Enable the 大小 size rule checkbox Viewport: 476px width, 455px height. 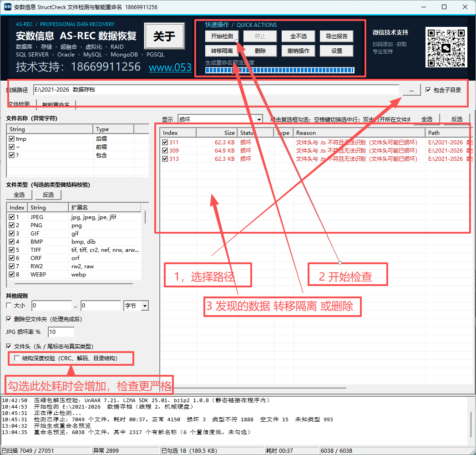click(x=9, y=306)
